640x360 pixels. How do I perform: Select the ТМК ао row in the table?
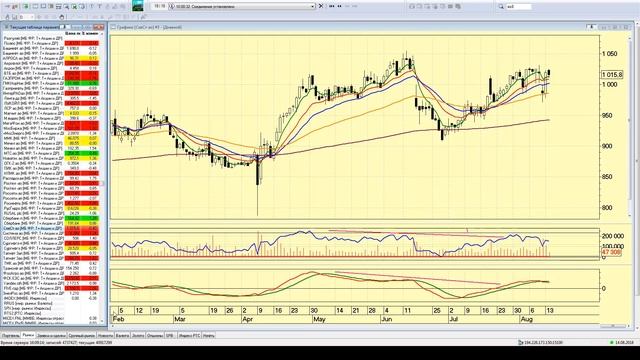51,264
